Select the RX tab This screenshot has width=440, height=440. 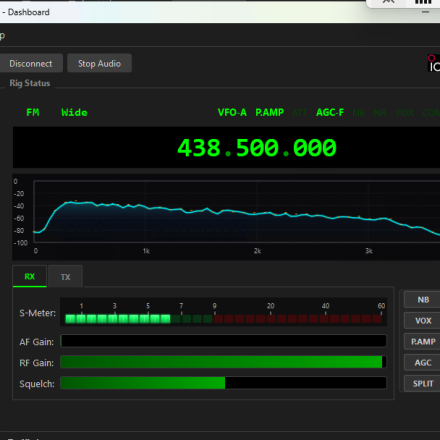(x=30, y=276)
